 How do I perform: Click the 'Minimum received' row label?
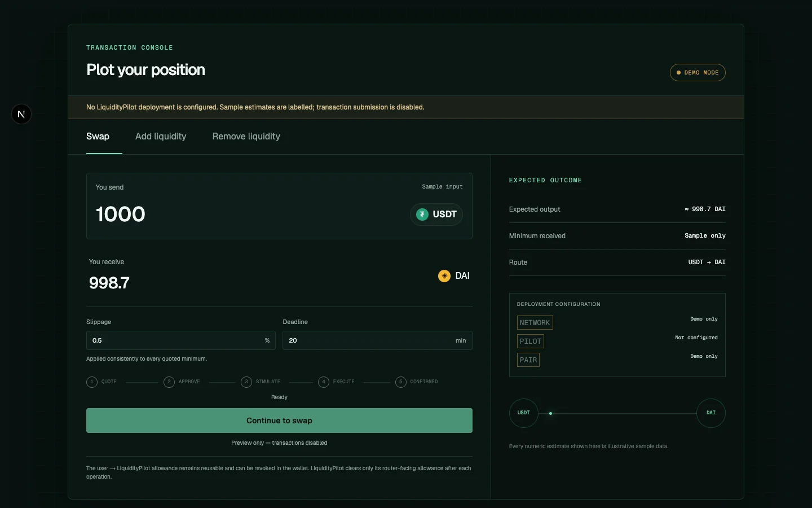point(537,236)
